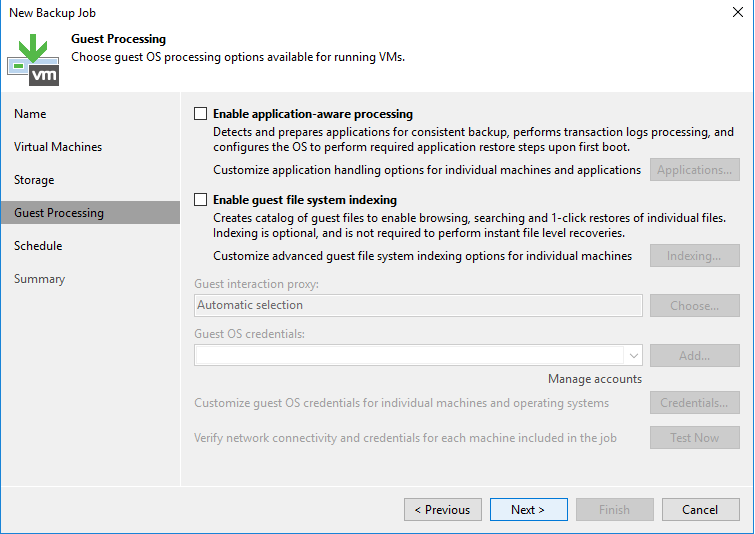Click the Applications... button
The image size is (755, 534).
(x=694, y=170)
